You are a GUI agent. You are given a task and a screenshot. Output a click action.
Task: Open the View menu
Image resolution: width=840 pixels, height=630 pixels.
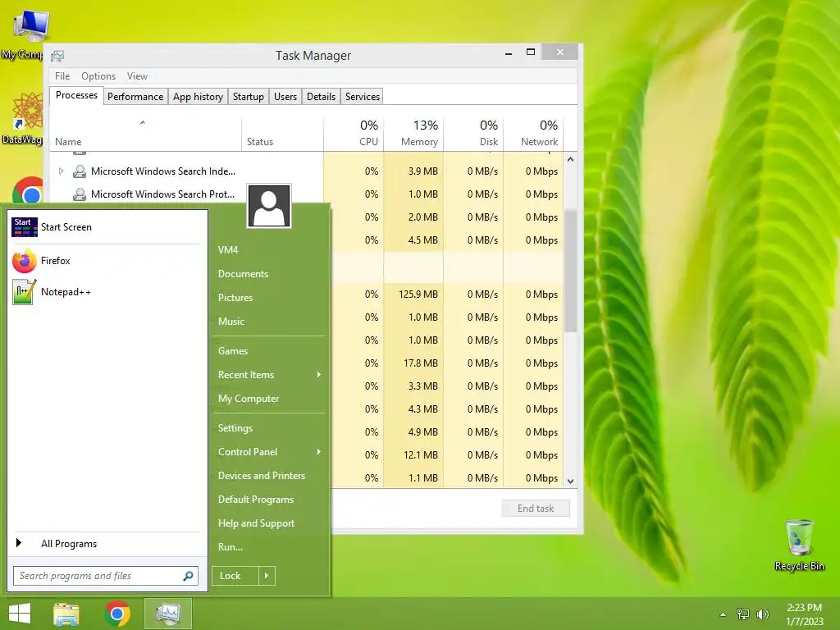137,76
